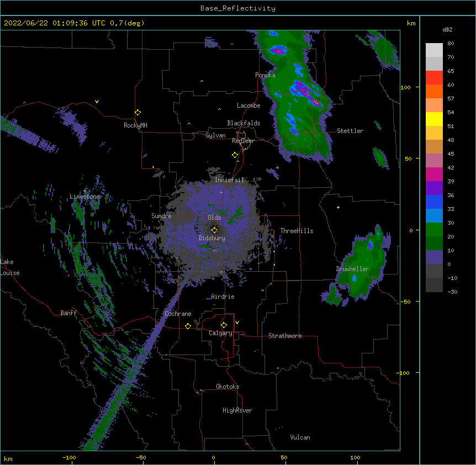
Task: Click the white plus marker north of Drumheller
Action: 338,207
